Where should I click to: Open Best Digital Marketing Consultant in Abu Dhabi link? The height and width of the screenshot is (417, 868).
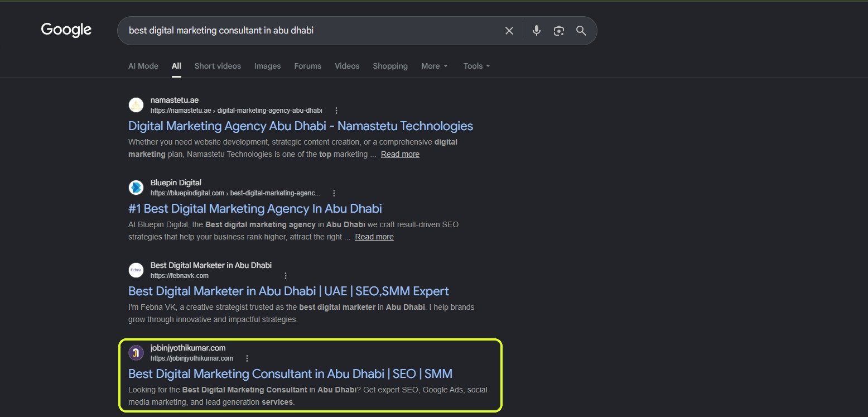coord(290,374)
